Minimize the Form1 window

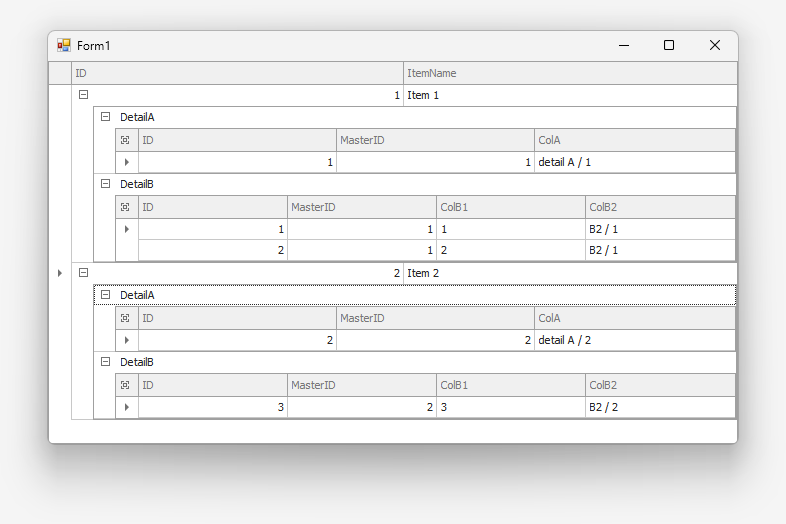tap(624, 45)
